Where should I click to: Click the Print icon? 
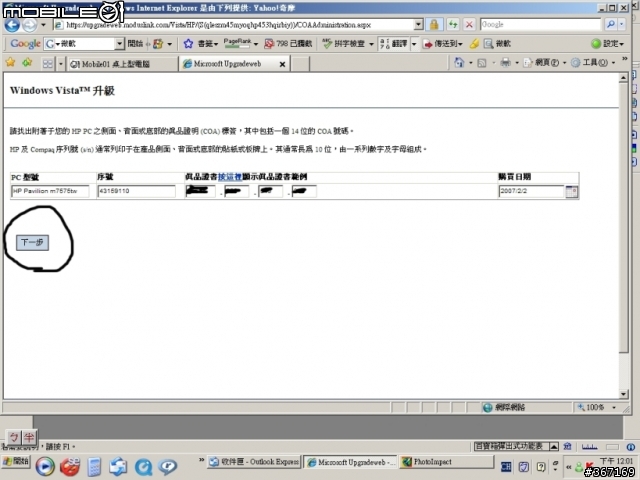pos(505,62)
